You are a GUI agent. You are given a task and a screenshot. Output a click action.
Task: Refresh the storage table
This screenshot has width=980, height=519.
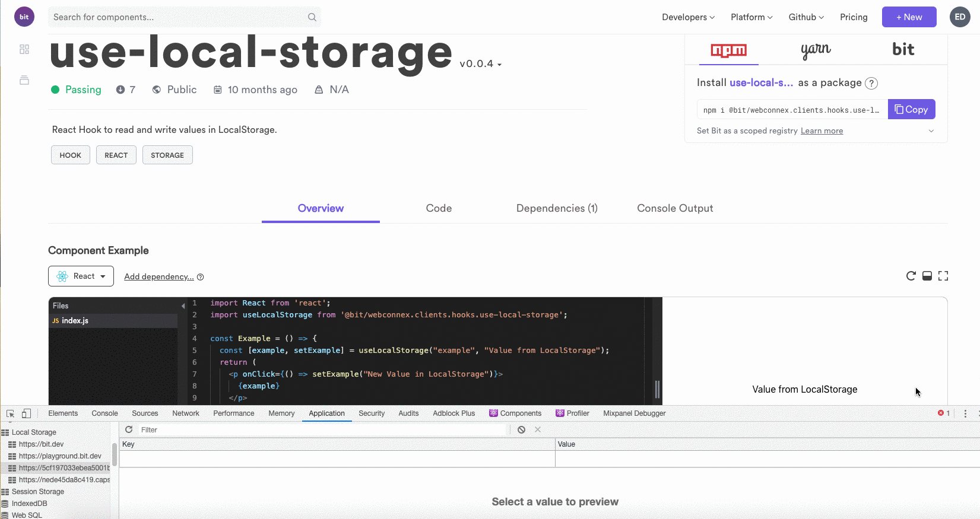coord(129,429)
